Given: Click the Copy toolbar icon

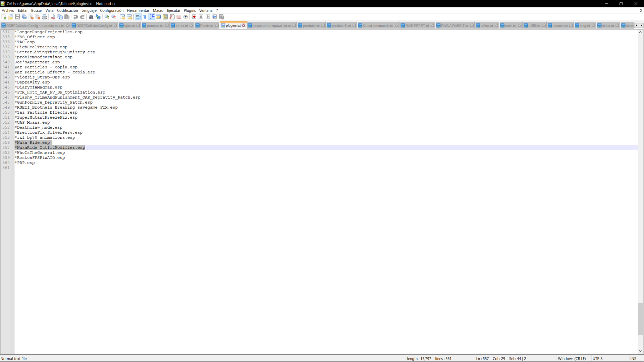Looking at the screenshot, I should (60, 17).
